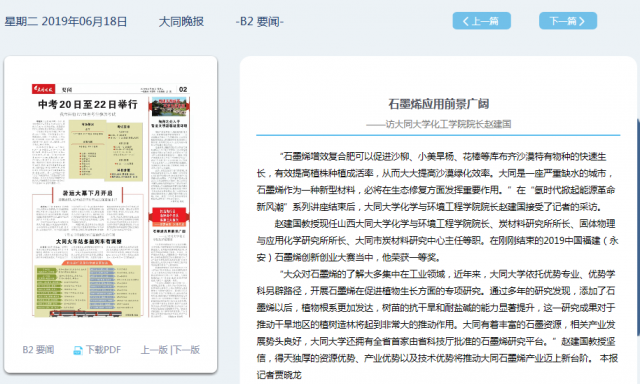The image size is (640, 384).
Task: Go to previous page via 上一版
Action: [x=154, y=350]
